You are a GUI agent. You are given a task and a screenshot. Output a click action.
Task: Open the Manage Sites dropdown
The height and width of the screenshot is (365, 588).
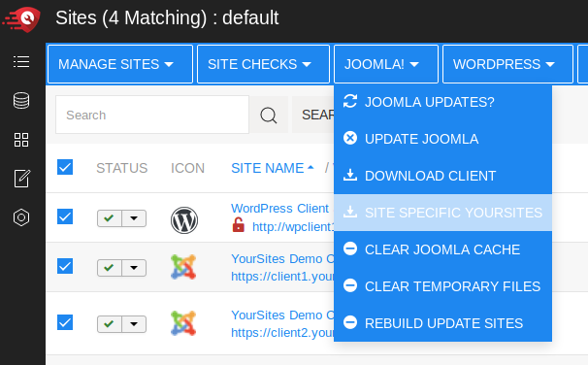click(x=120, y=64)
